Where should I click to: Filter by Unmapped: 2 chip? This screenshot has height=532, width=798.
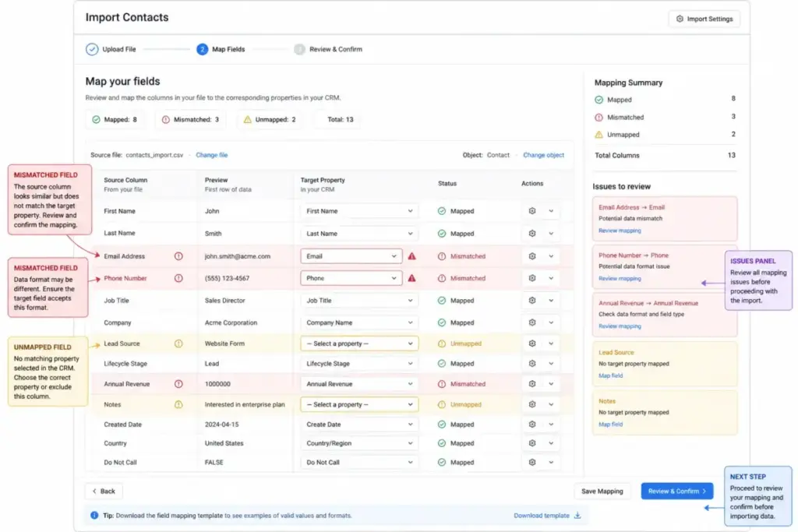[270, 119]
